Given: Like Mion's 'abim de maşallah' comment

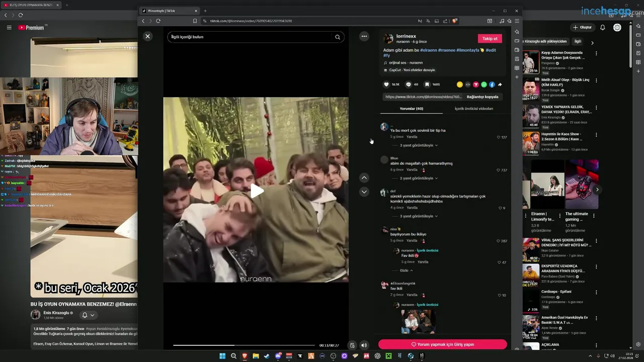Looking at the screenshot, I should point(499,170).
